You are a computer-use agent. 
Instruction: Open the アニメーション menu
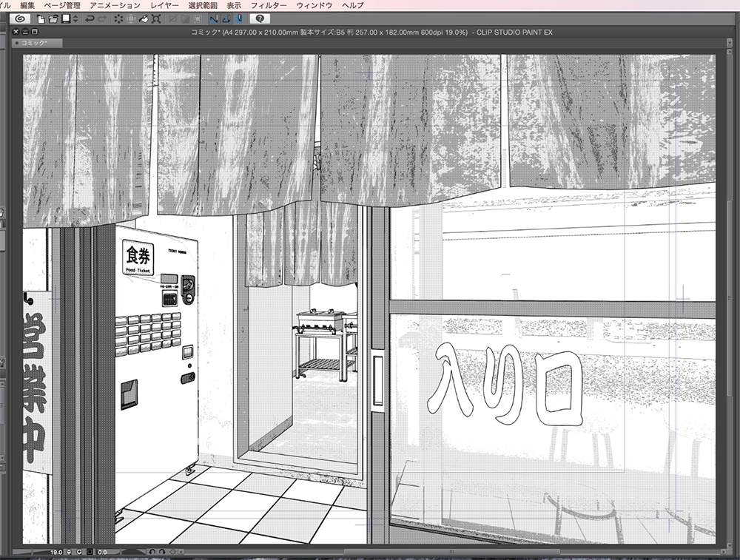pos(115,6)
